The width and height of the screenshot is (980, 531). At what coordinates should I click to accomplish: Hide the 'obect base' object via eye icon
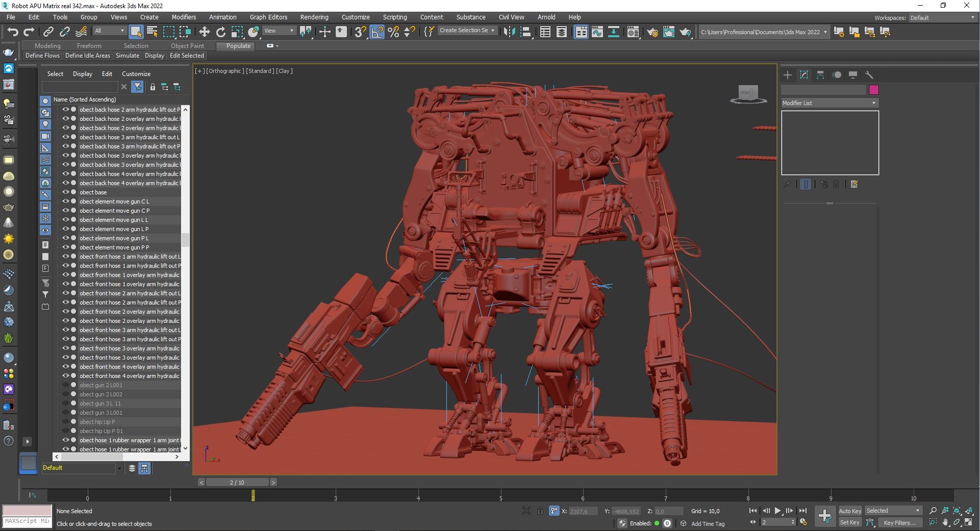(65, 192)
